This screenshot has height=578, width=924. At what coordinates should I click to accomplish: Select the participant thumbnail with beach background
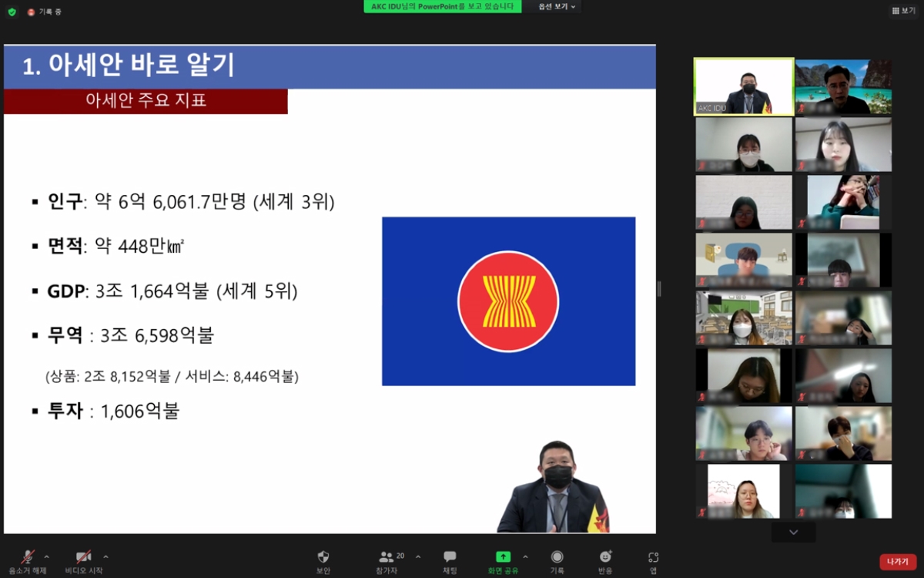pos(843,87)
